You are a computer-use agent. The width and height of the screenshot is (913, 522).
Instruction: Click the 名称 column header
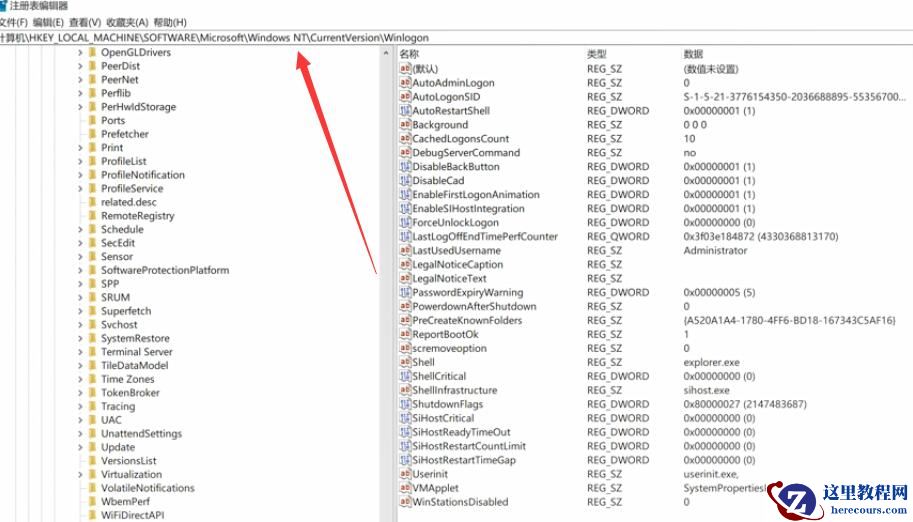click(409, 54)
